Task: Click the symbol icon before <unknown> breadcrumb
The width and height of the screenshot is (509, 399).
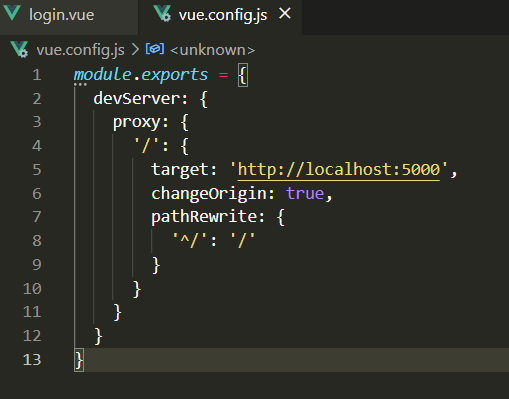Action: 155,49
